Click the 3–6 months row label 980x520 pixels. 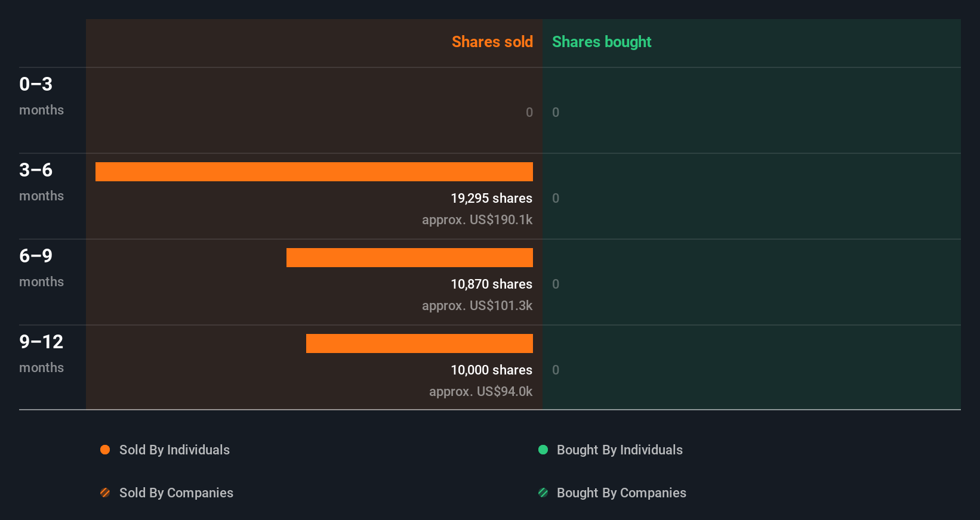point(41,182)
